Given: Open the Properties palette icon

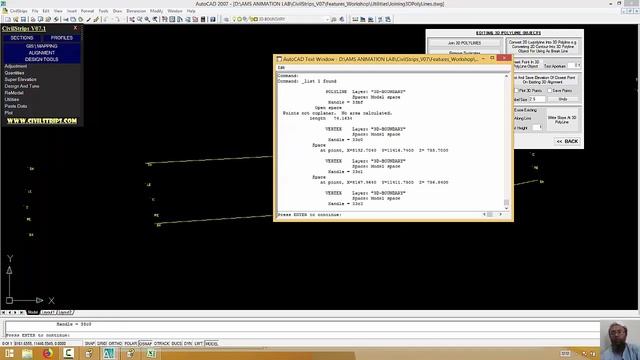Looking at the screenshot, I should tap(164, 19).
